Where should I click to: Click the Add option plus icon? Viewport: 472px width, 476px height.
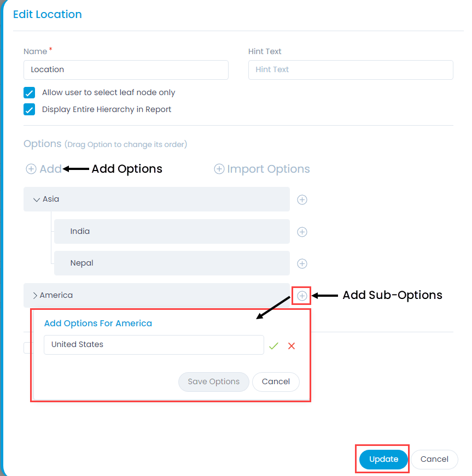(31, 169)
